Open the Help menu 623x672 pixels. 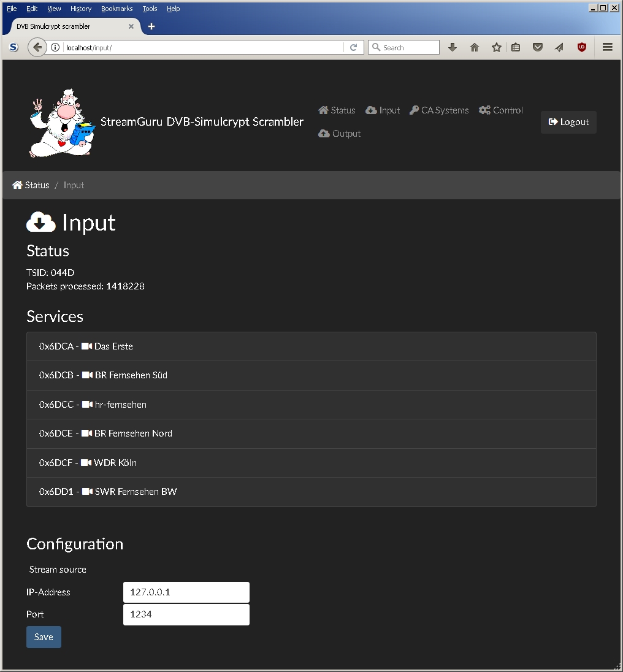coord(173,9)
